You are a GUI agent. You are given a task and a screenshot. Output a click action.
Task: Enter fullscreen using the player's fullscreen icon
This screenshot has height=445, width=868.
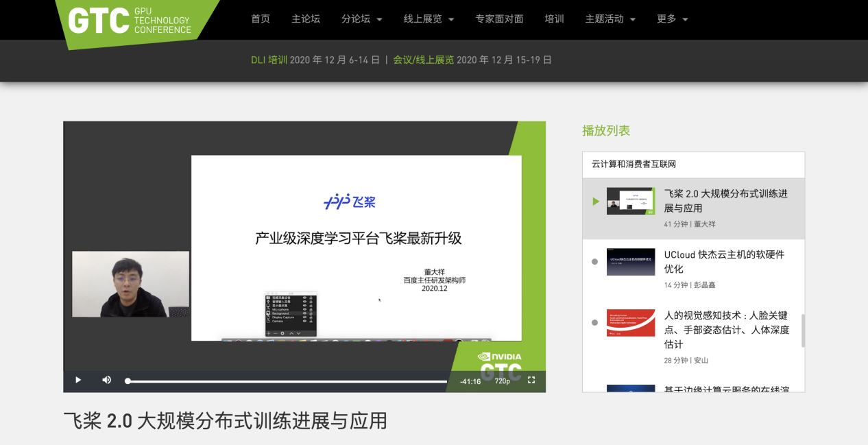[532, 380]
